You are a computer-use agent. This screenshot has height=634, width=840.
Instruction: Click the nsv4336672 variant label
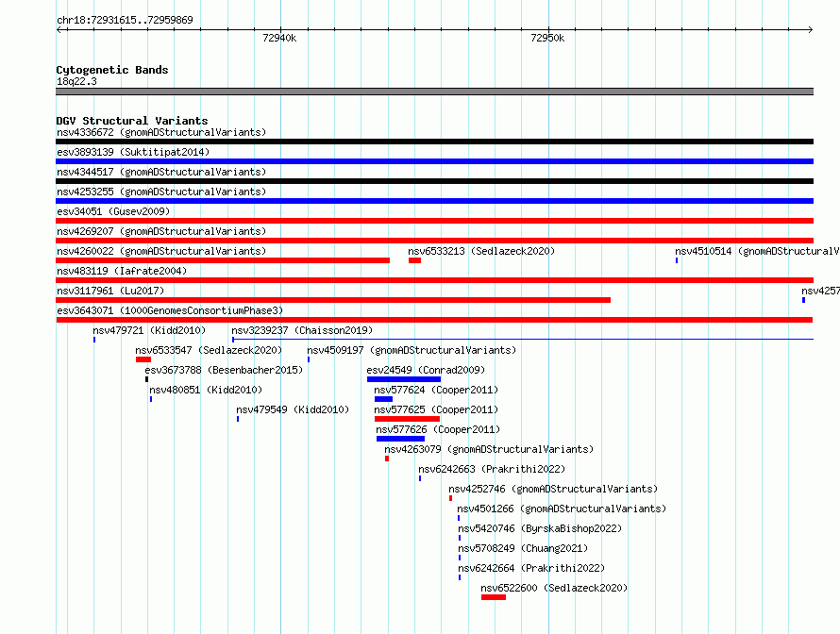click(161, 132)
